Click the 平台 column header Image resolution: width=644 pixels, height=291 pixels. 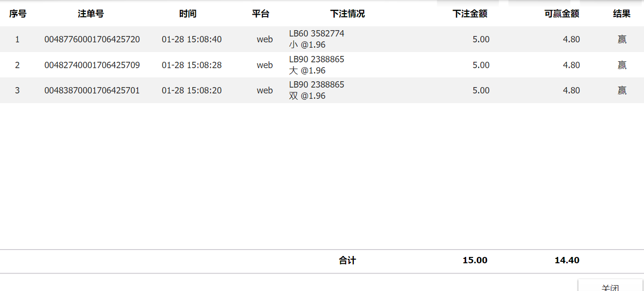pos(261,14)
